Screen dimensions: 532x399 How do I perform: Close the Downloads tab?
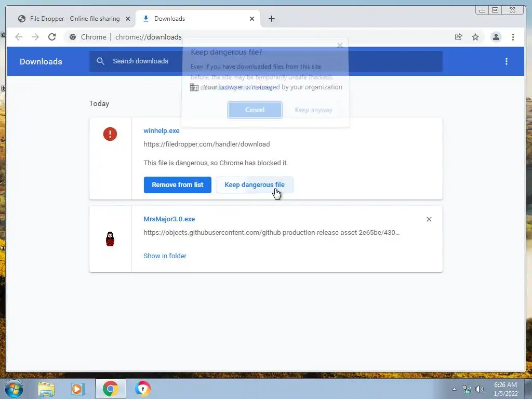(x=252, y=19)
